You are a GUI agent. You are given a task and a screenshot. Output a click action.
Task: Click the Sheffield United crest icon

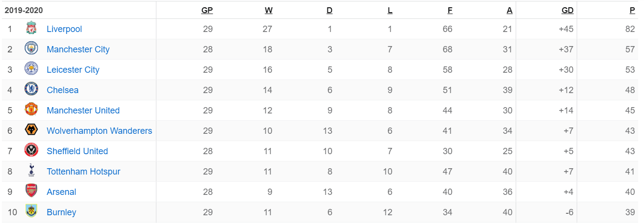(x=31, y=151)
